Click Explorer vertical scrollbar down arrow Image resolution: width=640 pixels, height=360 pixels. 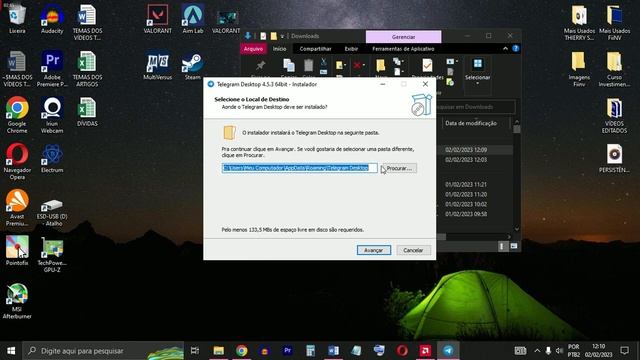point(517,229)
